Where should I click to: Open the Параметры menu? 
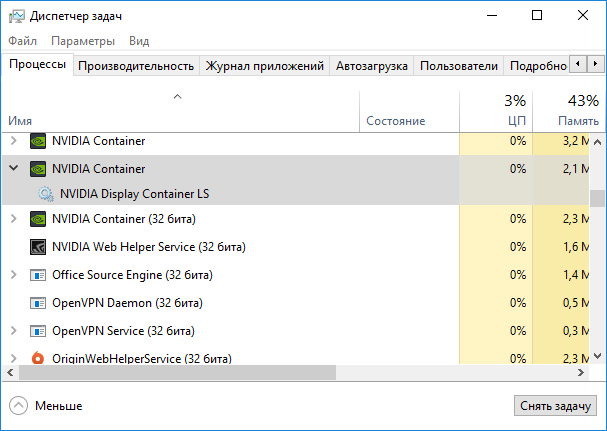point(83,41)
